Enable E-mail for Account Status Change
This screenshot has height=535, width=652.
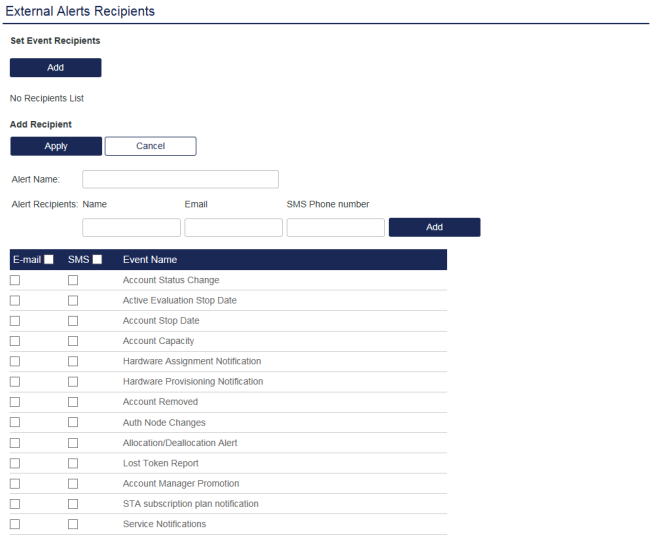point(15,281)
